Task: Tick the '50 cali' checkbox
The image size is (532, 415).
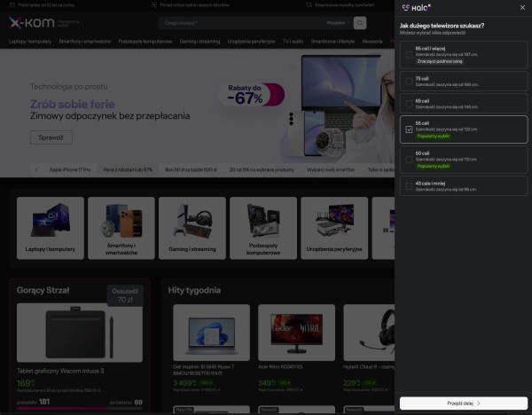Action: click(x=409, y=160)
